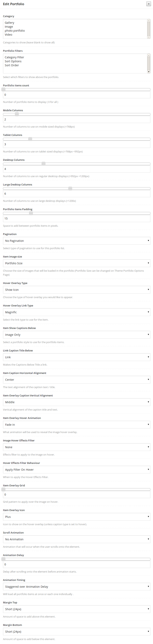Viewport: 153px width, 644px height.
Task: Click the Large Desktop Columns slider handle
Action: coord(70,188)
